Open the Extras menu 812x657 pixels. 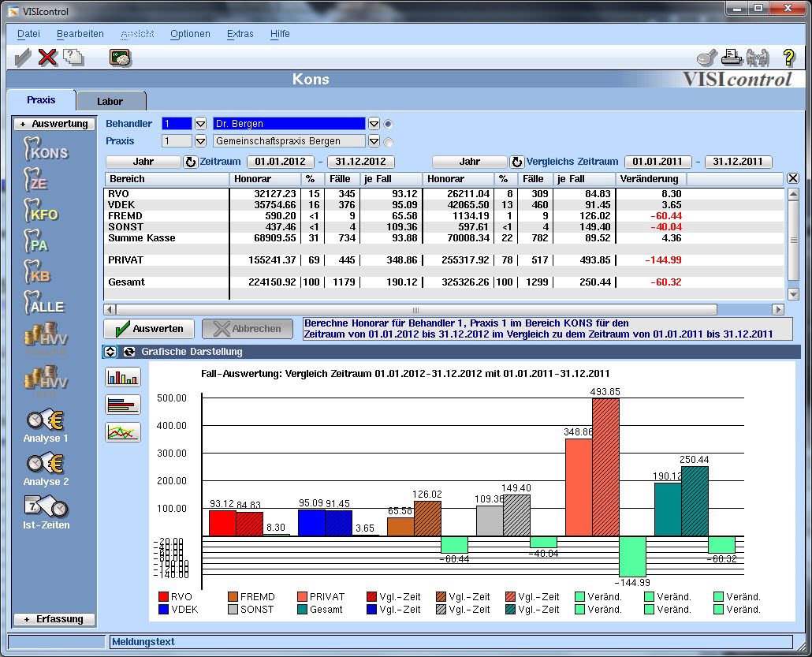tap(240, 34)
